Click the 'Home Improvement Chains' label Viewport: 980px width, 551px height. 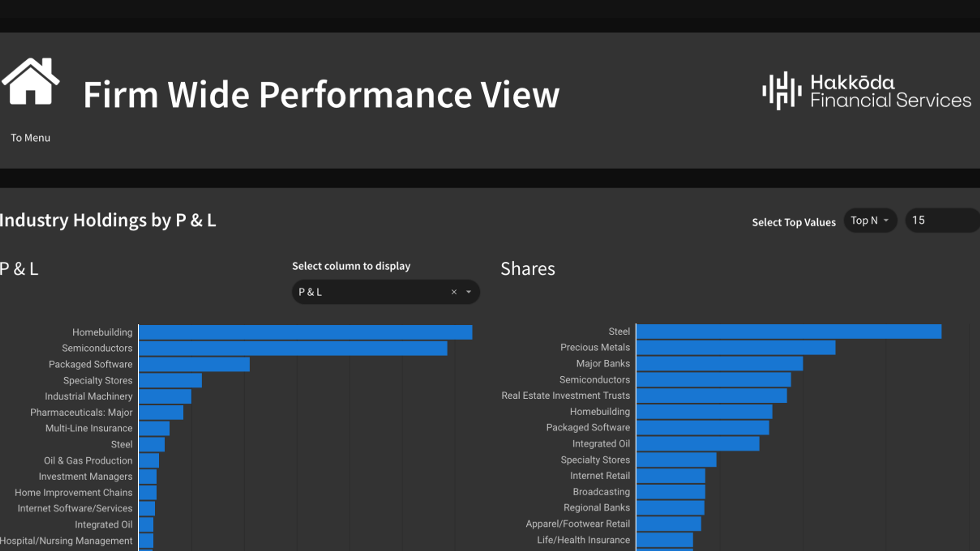(x=74, y=492)
